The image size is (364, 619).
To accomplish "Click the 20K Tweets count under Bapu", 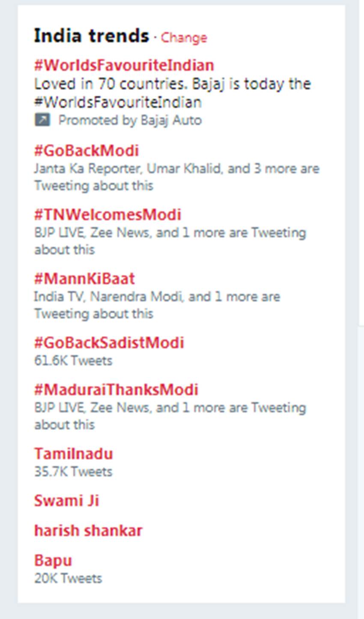I will [x=68, y=578].
